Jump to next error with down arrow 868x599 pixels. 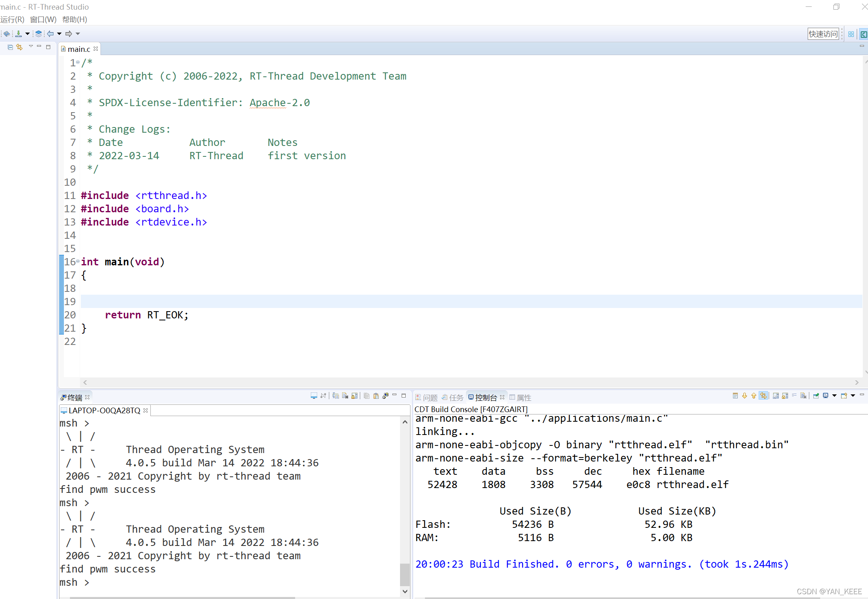pyautogui.click(x=745, y=396)
